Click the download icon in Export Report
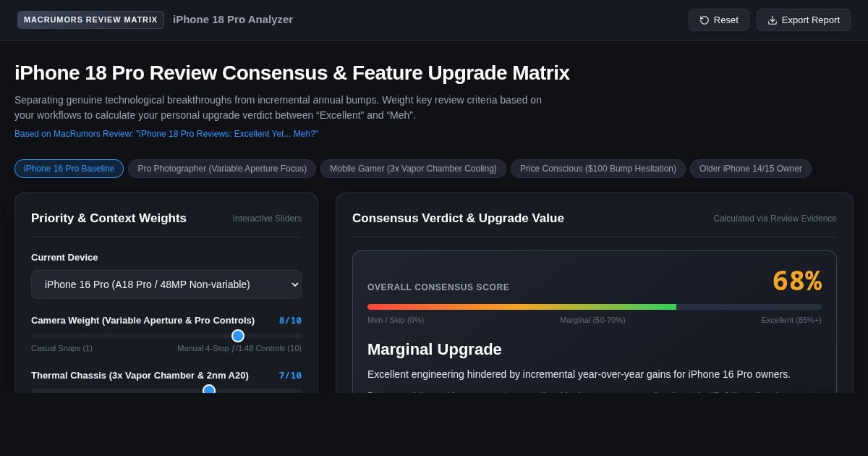The width and height of the screenshot is (868, 456). click(x=773, y=20)
